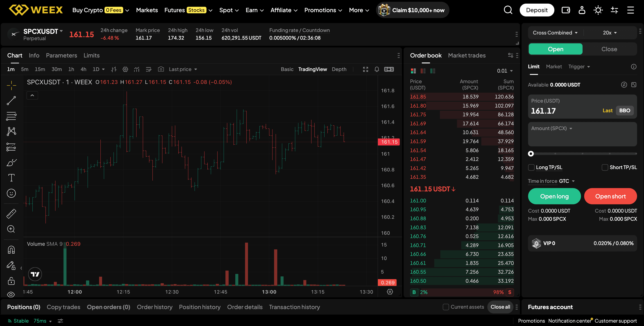Open the order info icon
The image size is (644, 326).
click(634, 67)
